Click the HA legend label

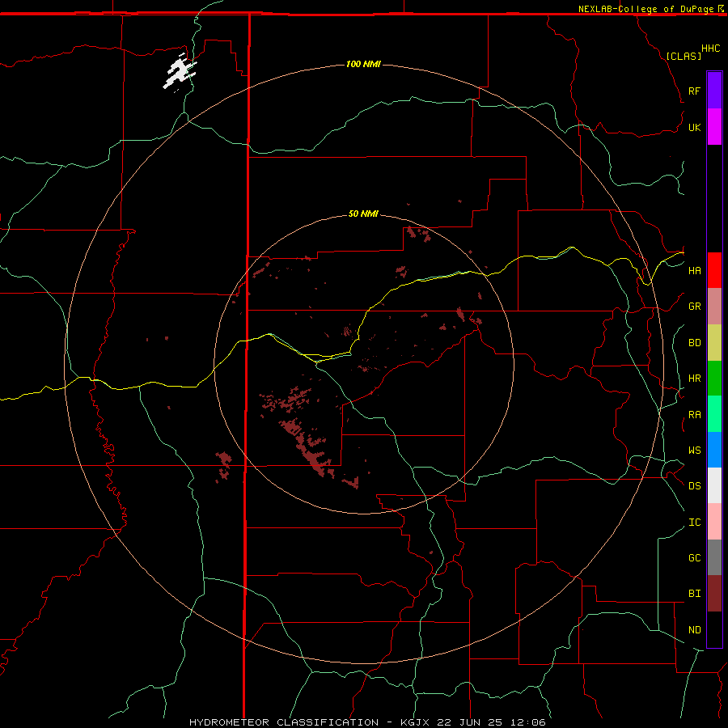pyautogui.click(x=694, y=271)
